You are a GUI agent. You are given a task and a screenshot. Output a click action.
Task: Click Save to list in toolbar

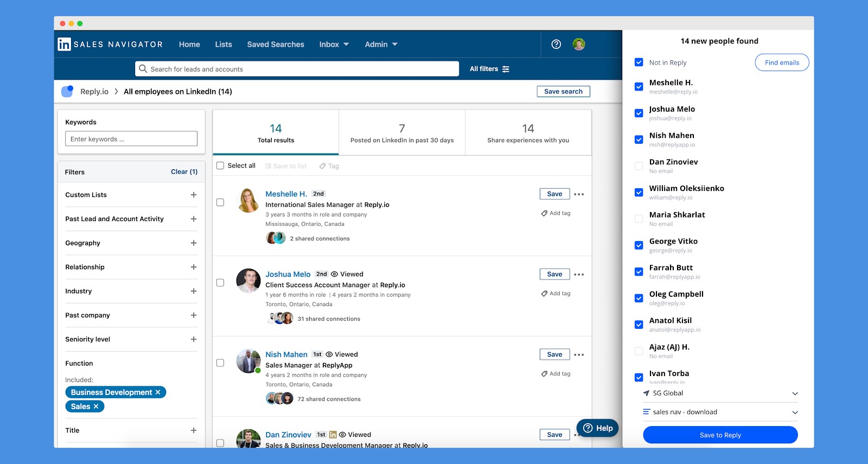coord(285,166)
